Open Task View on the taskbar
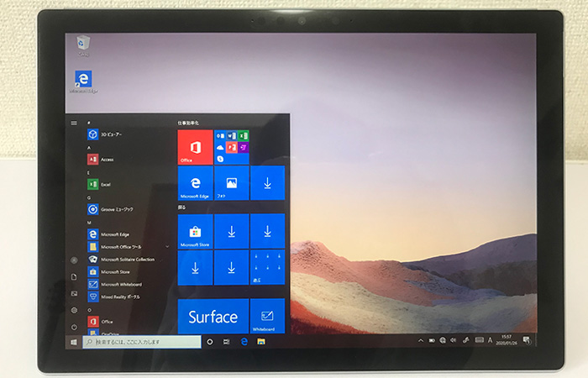The width and height of the screenshot is (588, 378). [227, 342]
